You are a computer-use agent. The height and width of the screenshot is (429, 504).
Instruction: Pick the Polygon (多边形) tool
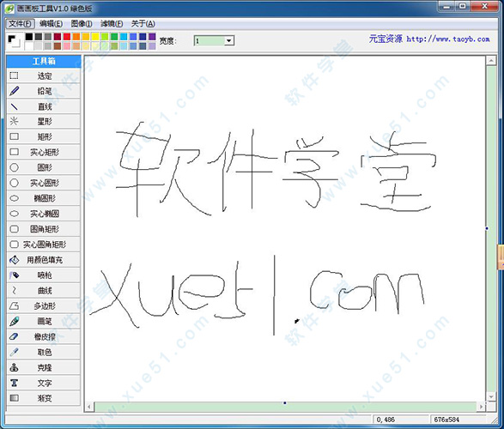(44, 305)
